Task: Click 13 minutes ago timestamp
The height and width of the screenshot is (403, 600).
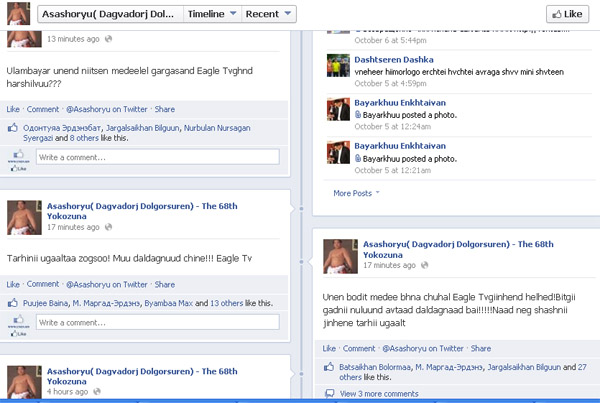Action: click(x=73, y=39)
